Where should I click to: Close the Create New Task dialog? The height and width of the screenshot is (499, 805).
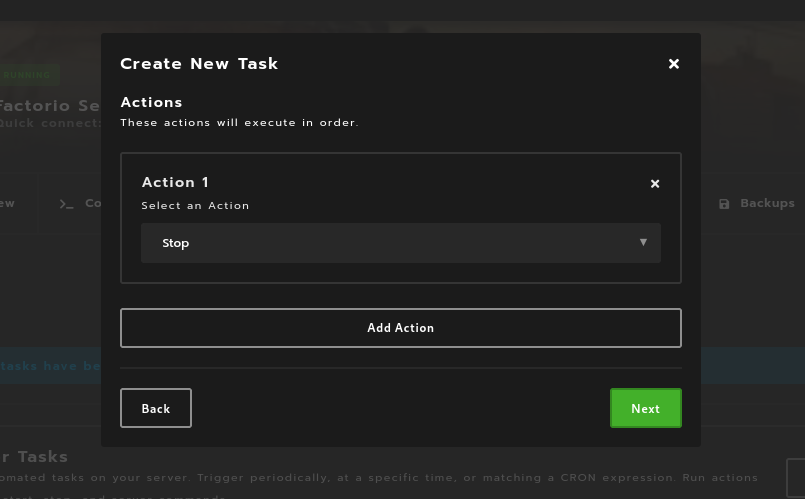coord(674,64)
